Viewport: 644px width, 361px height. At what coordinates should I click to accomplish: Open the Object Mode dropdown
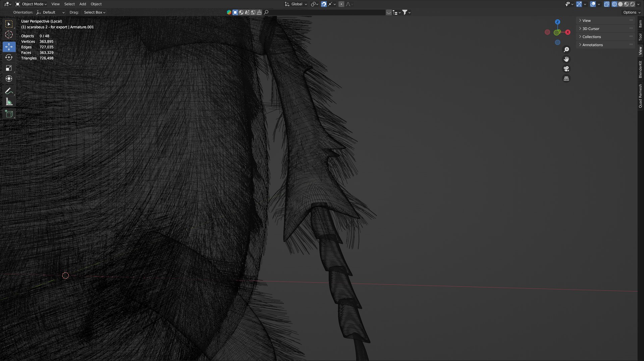[32, 4]
